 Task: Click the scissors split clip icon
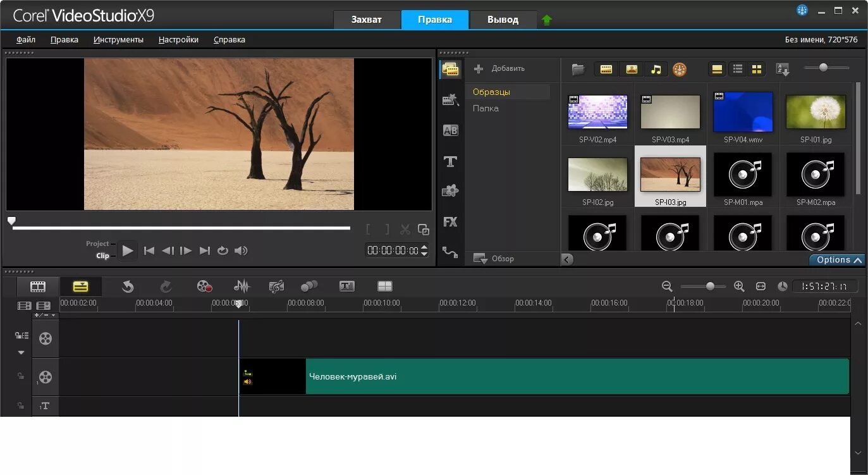[x=405, y=230]
